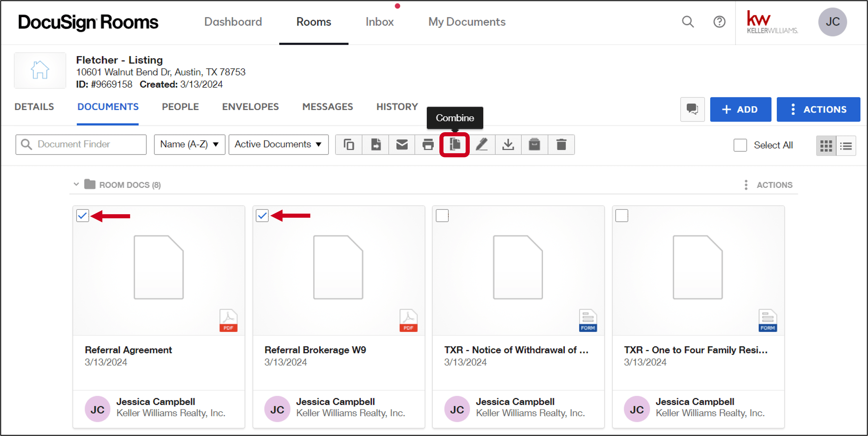Open the Name (A-Z) sort dropdown

click(x=189, y=144)
